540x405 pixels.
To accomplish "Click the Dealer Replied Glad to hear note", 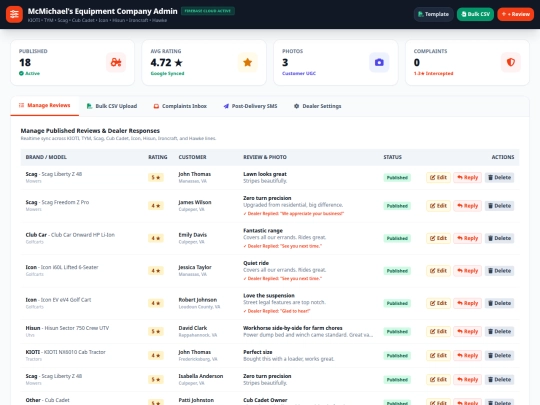I will [277, 311].
